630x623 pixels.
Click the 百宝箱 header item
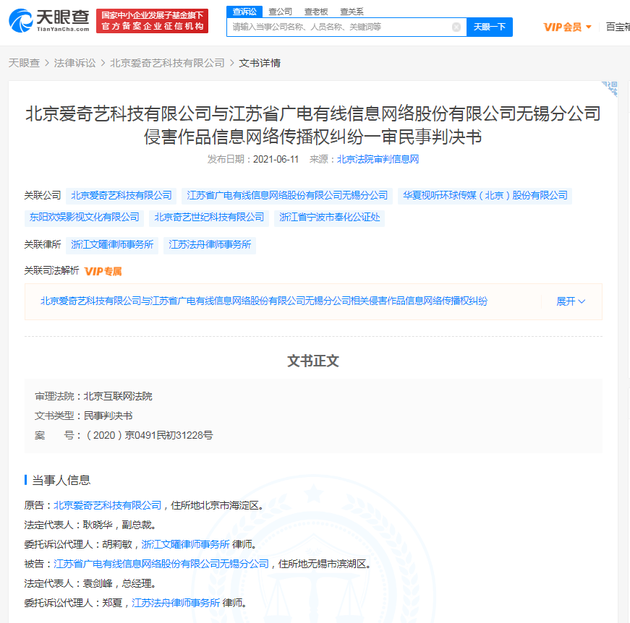coord(618,27)
